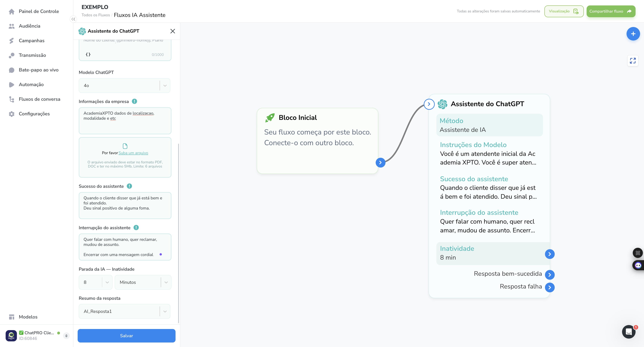Image resolution: width=644 pixels, height=347 pixels.
Task: Click the Fluxos IA Assistente flow title
Action: pyautogui.click(x=140, y=15)
